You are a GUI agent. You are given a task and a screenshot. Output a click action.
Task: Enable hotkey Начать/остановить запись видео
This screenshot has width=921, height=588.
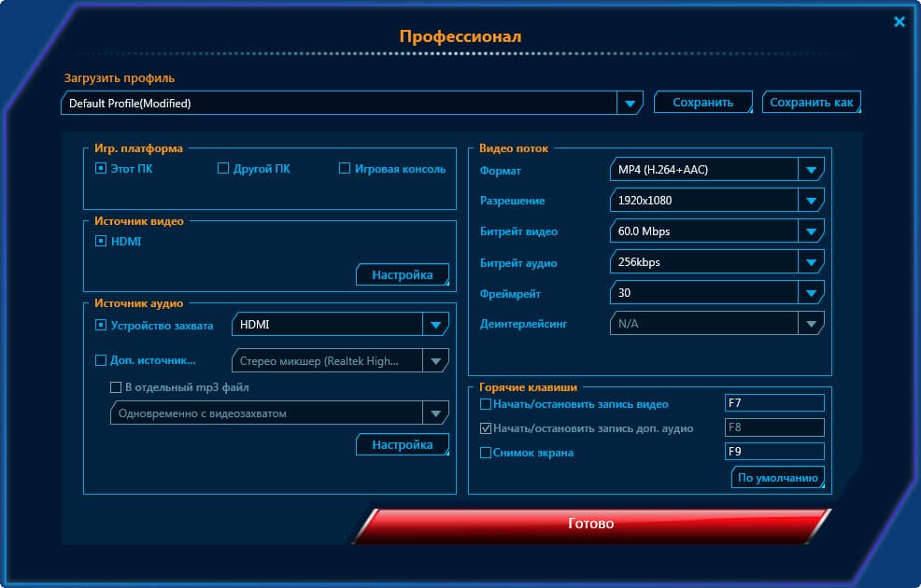486,404
